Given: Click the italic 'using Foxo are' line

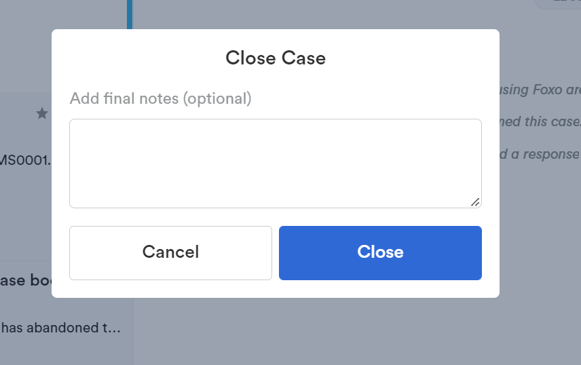Looking at the screenshot, I should tap(540, 90).
